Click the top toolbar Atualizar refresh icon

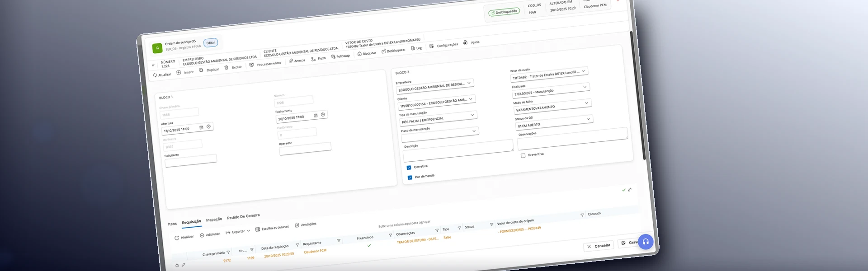tap(155, 75)
